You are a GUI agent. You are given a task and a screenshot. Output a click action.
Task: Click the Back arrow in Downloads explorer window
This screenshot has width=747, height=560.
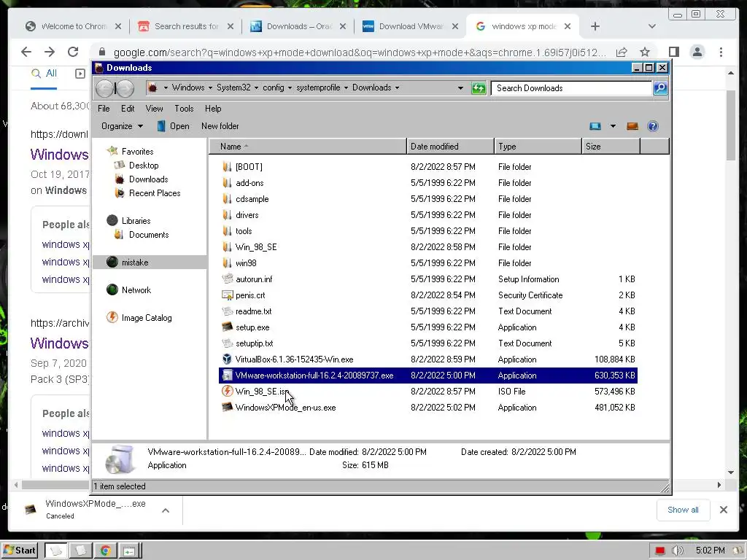coord(105,88)
